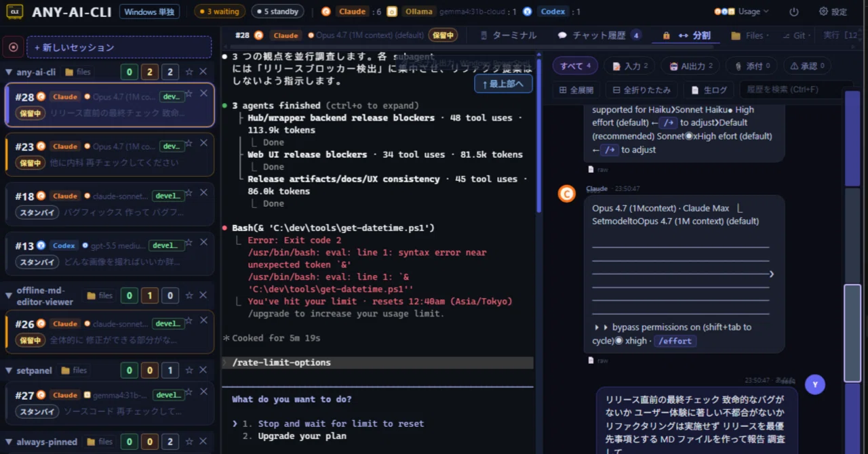Open files folder for offline-md-editor-viewer

coord(100,295)
